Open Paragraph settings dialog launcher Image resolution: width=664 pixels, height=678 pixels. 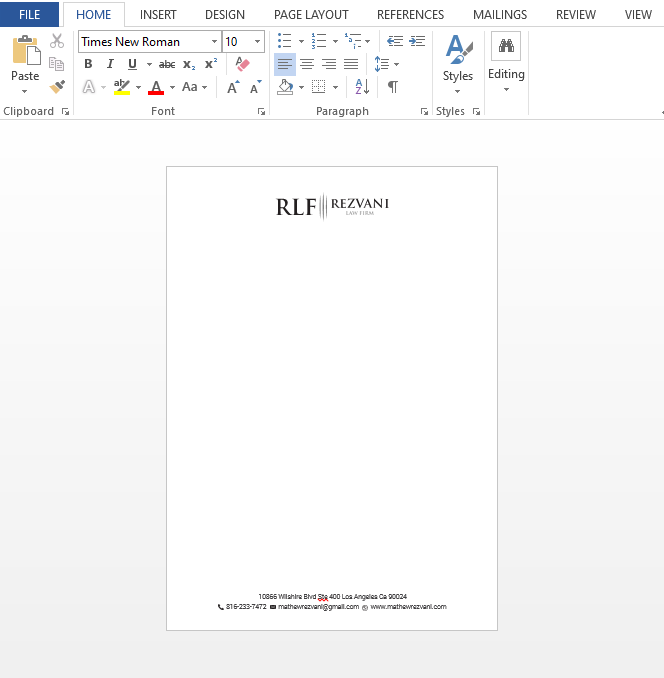pos(424,112)
